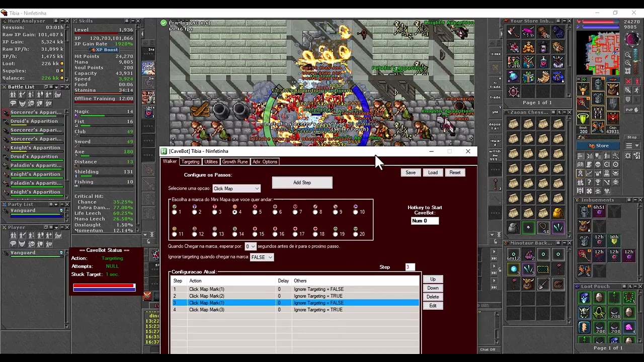This screenshot has height=362, width=644.
Task: Click the pink gem item in Loot Pouch
Action: tap(629, 328)
